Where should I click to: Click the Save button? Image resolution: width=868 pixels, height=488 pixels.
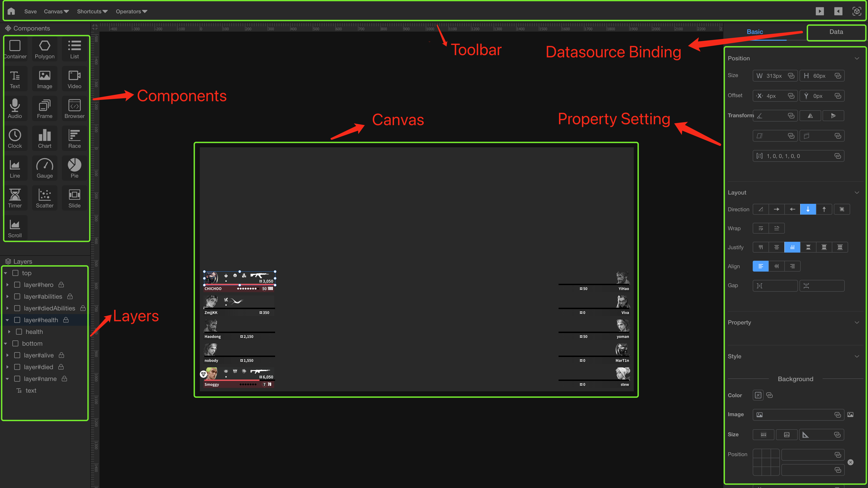pyautogui.click(x=30, y=12)
